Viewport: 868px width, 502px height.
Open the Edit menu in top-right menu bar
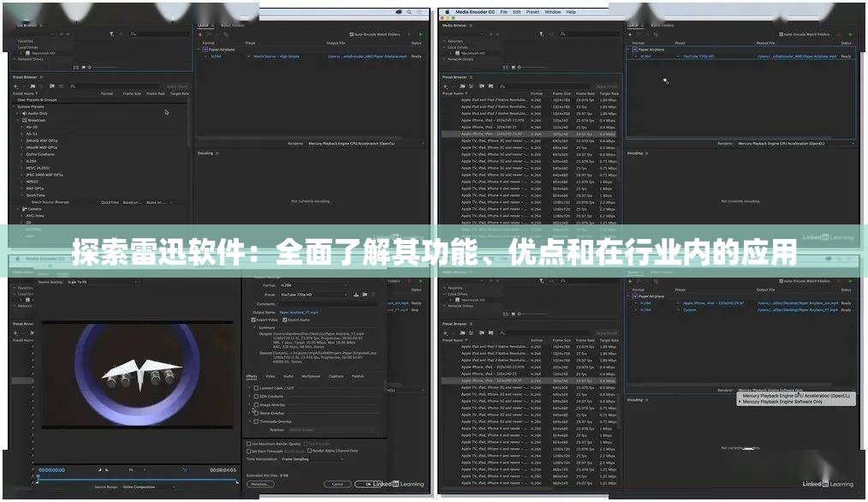(516, 12)
